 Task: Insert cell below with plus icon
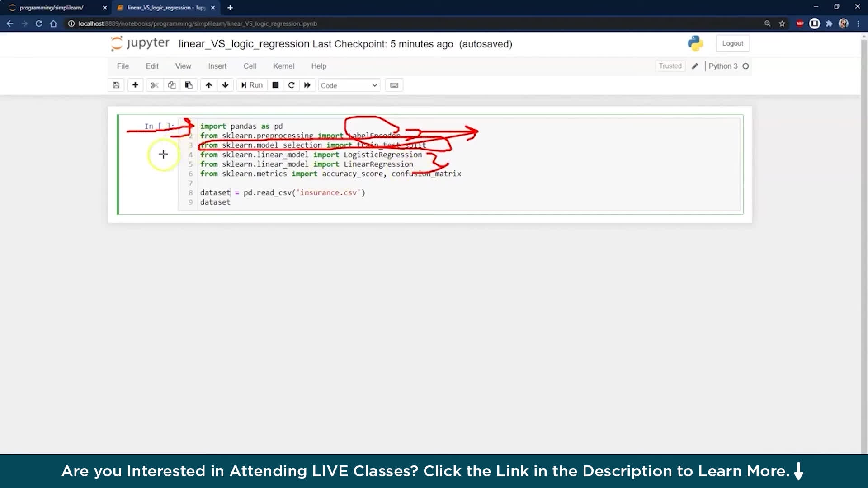tap(135, 85)
